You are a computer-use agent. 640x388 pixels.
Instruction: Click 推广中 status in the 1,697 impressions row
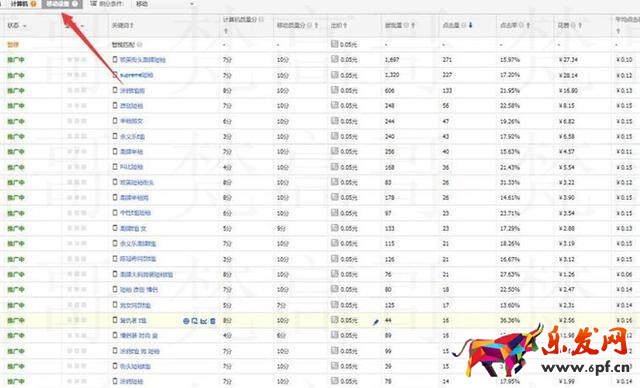pyautogui.click(x=16, y=60)
